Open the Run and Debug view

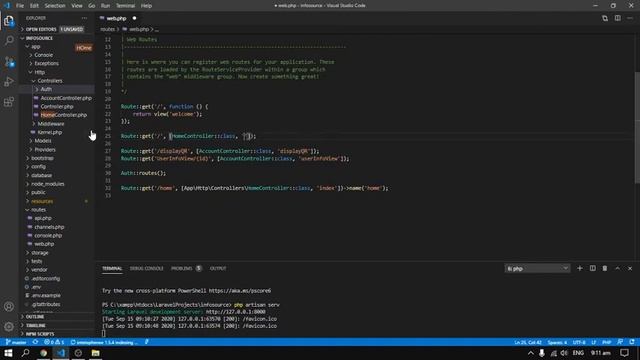[x=9, y=82]
